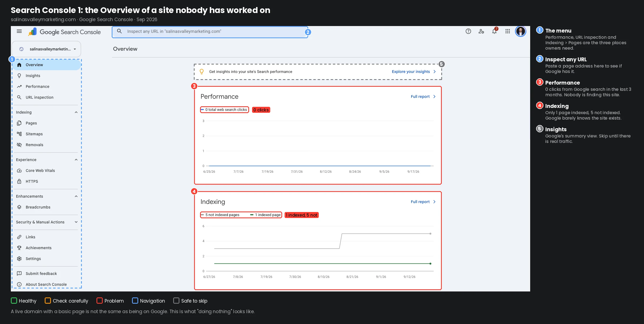Click the grey not-indexed line endpoint
Screen dimensions: 644x324
(x=430, y=233)
